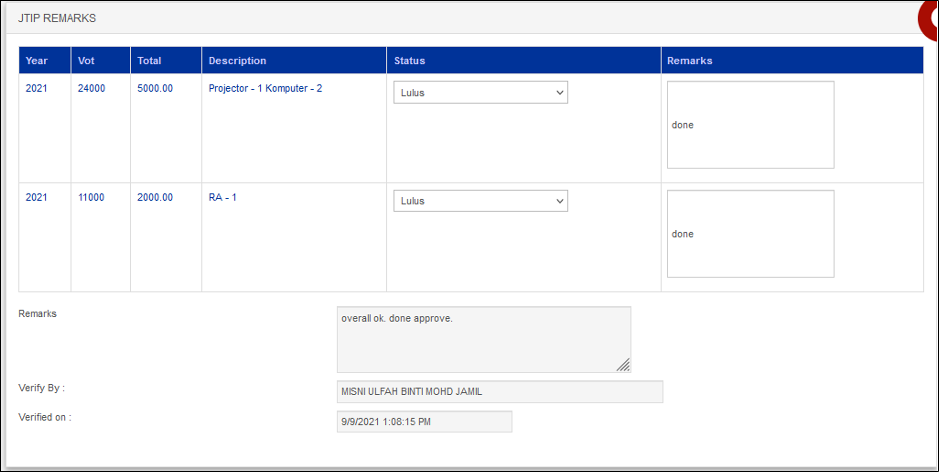
Task: Focus the Remarks text box in the RA - 1 row
Action: click(750, 234)
